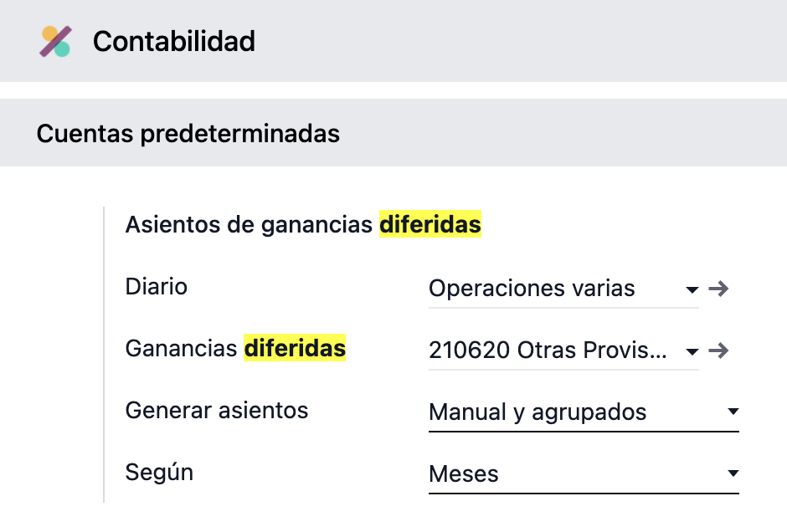Viewport: 787px width, 532px height.
Task: Open the Operaciones varias journal internal link arrow
Action: coord(718,288)
